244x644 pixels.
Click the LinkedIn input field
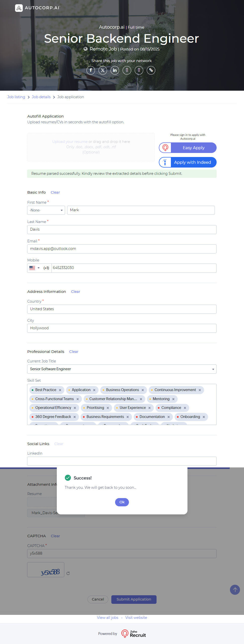pyautogui.click(x=122, y=461)
